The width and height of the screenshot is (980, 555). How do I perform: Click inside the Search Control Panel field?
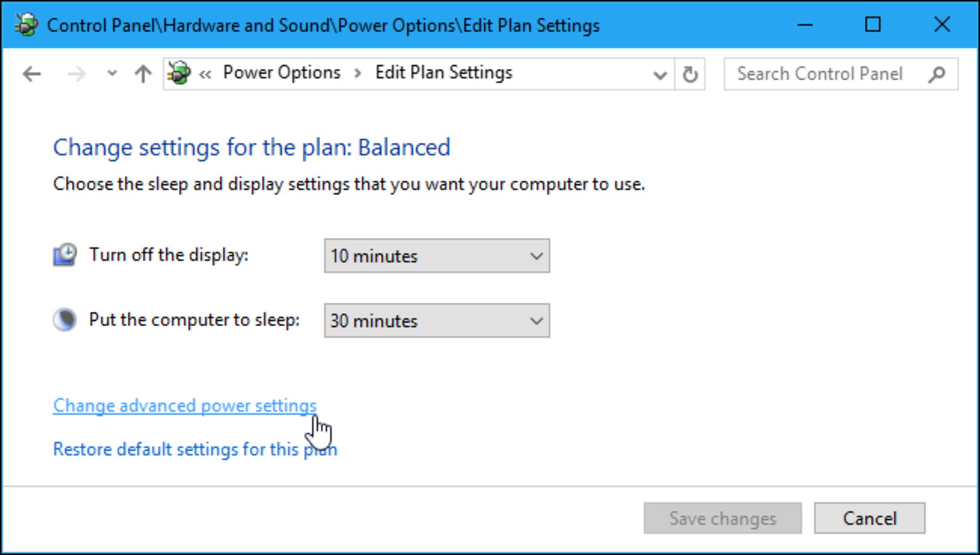point(817,74)
